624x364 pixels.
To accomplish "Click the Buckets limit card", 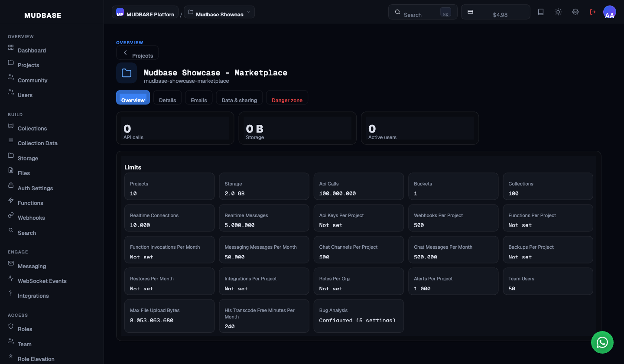I will (453, 186).
